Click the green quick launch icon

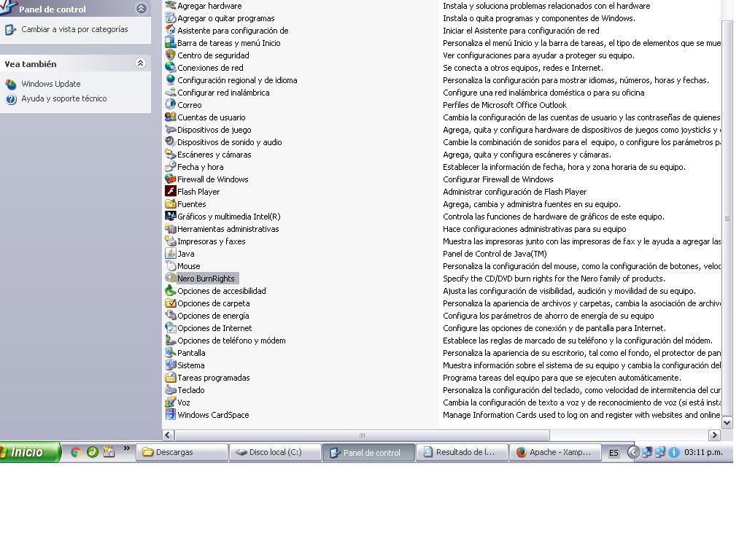click(93, 452)
